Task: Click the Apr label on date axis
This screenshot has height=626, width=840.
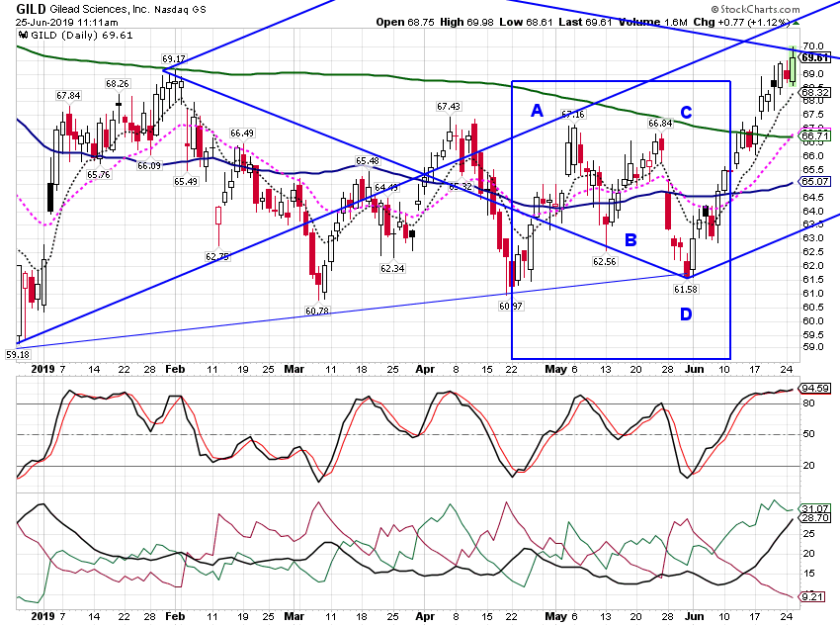Action: click(425, 369)
